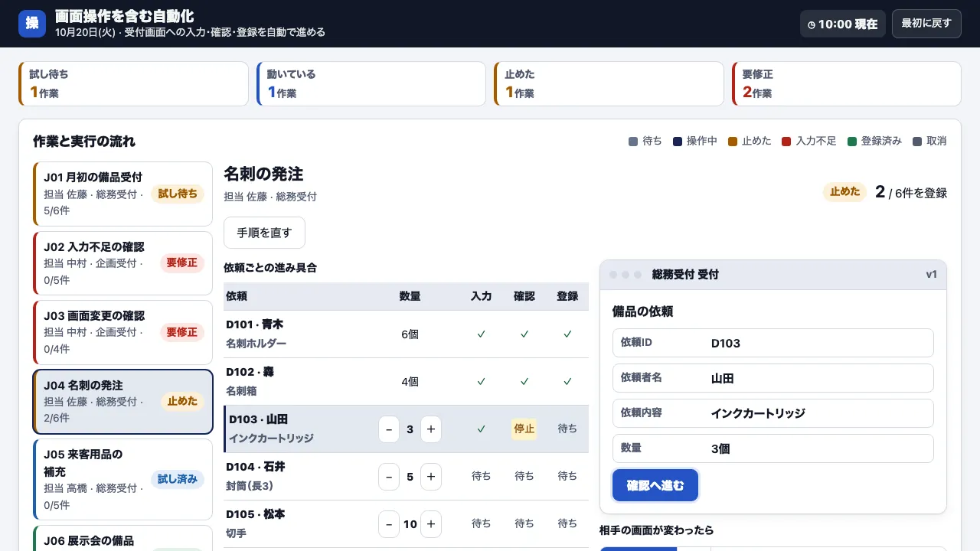This screenshot has width=980, height=551.
Task: Click the 試し待ち summary card
Action: coord(133,83)
